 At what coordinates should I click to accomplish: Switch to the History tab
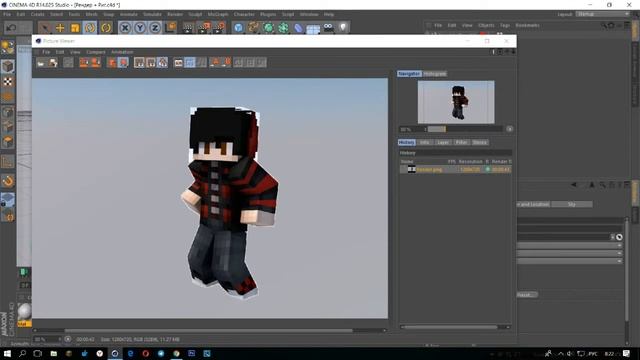click(407, 142)
